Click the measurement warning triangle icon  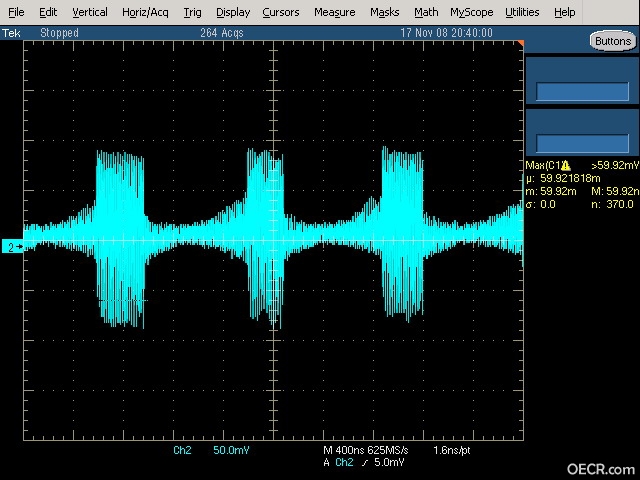566,165
